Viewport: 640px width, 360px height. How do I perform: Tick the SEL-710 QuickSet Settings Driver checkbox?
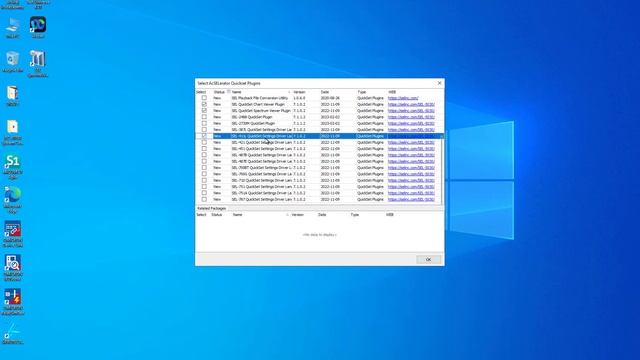click(x=204, y=180)
